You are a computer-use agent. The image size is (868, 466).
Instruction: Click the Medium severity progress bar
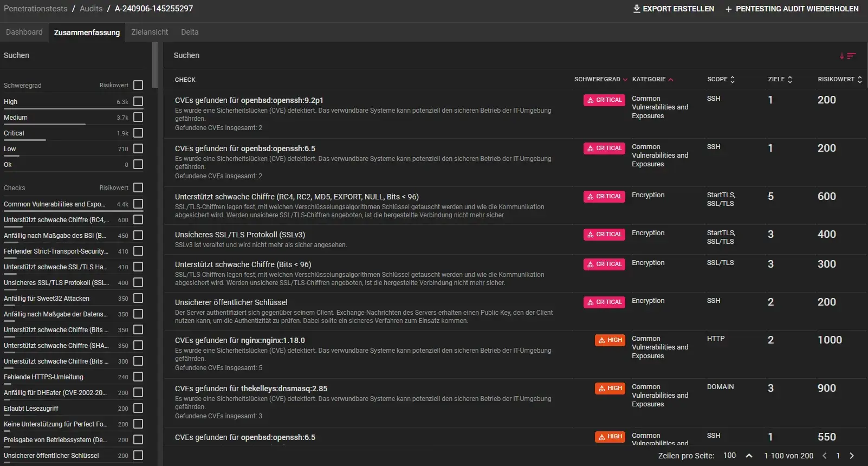pos(44,125)
